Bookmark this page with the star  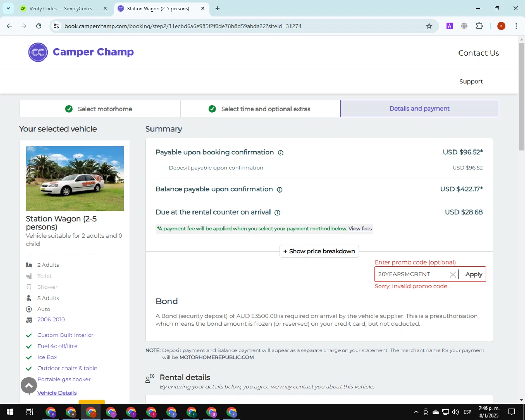[x=429, y=26]
